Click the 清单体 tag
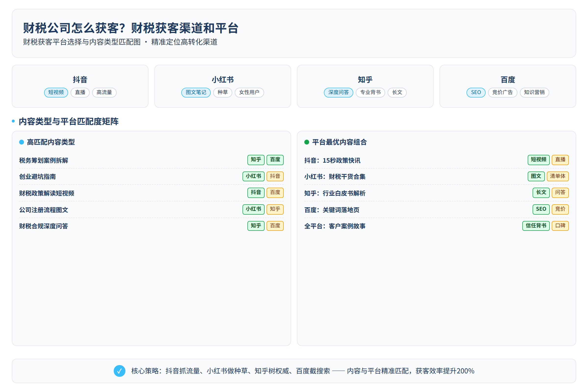The image size is (588, 392). pos(558,176)
